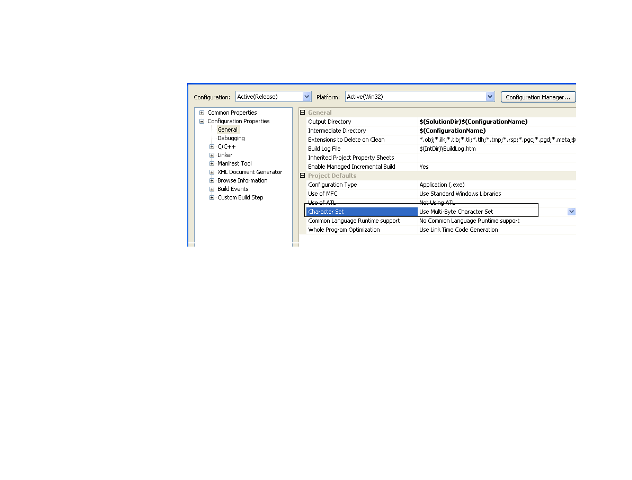Image resolution: width=632 pixels, height=480 pixels.
Task: Expand the Manifest Tool node
Action: (x=212, y=164)
